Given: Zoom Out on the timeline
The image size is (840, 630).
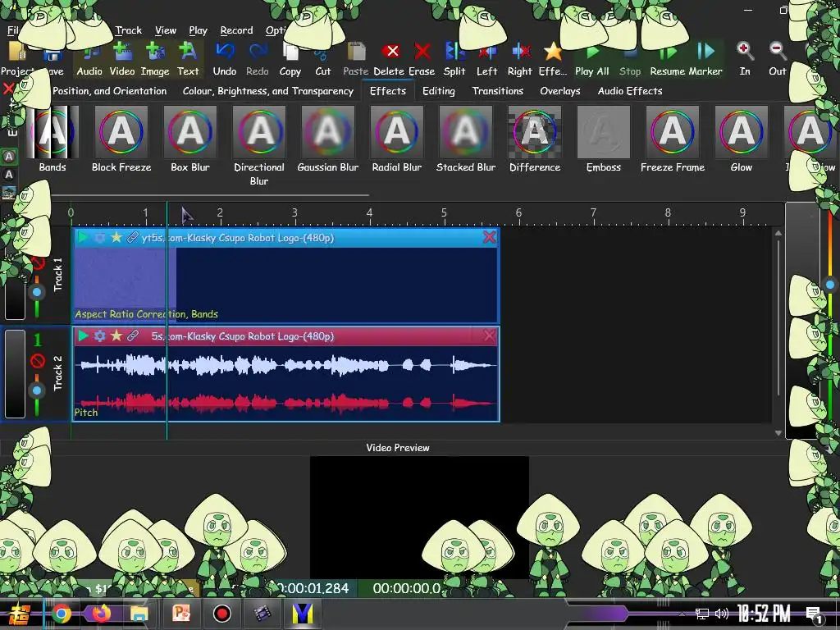Looking at the screenshot, I should pyautogui.click(x=778, y=58).
